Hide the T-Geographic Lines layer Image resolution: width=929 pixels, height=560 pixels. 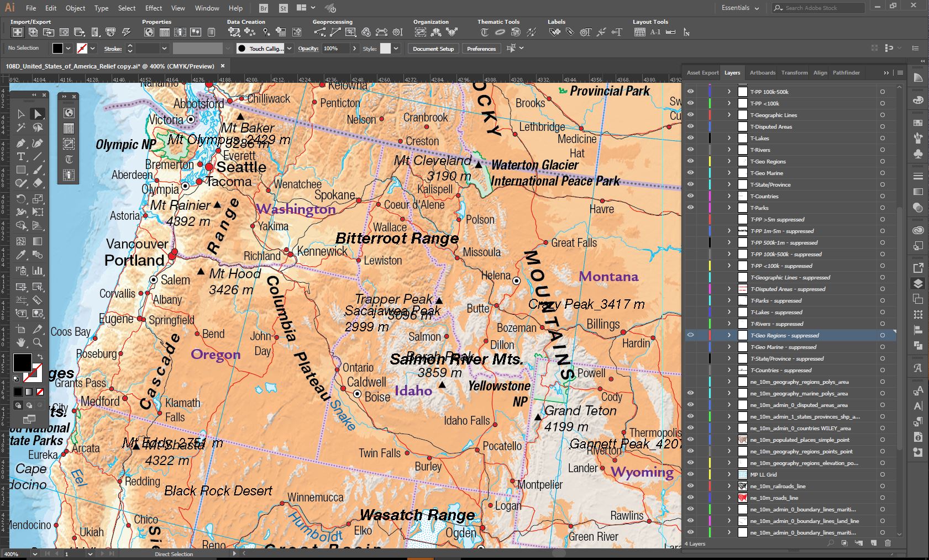click(x=690, y=115)
